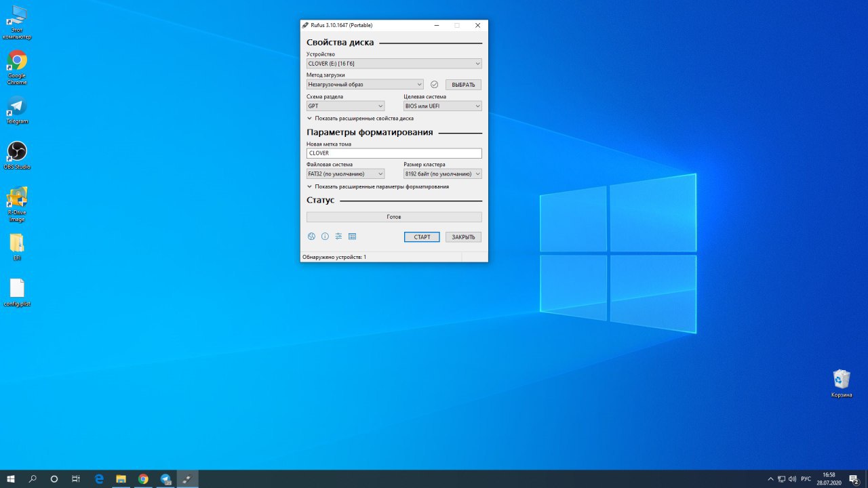Select the EFI folder on desktop
The image size is (868, 488).
[x=17, y=247]
